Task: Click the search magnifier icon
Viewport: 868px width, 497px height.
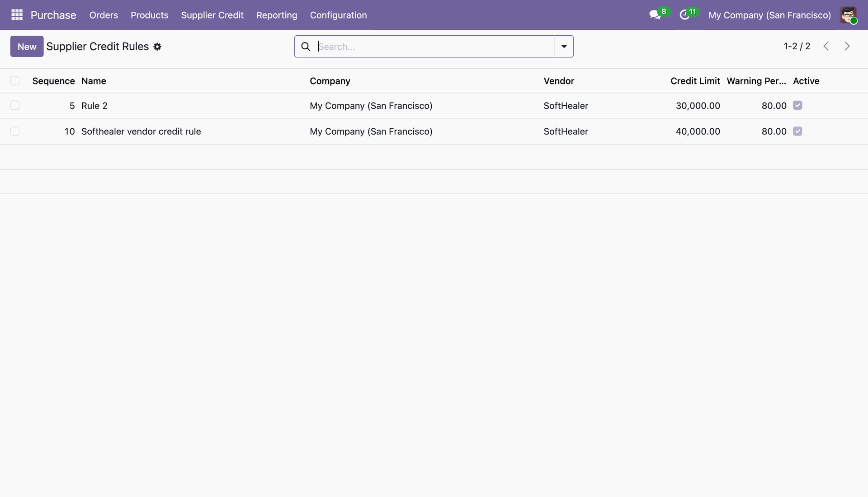Action: (x=306, y=47)
